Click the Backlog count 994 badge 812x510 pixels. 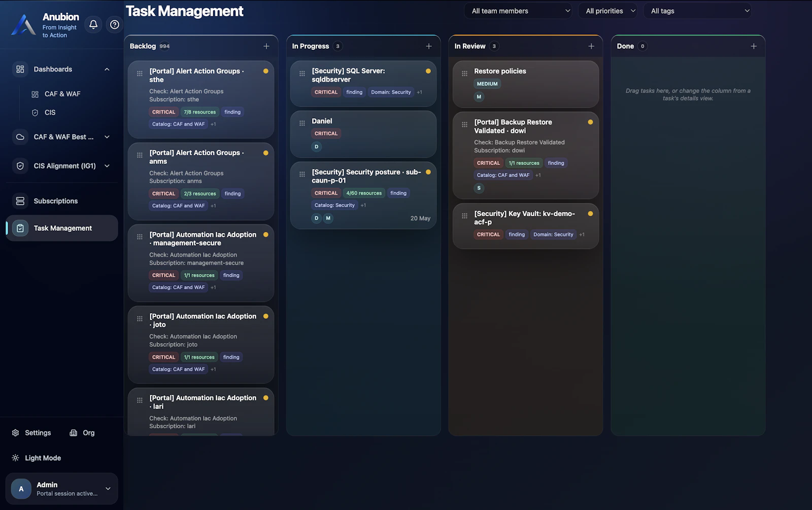click(x=164, y=46)
